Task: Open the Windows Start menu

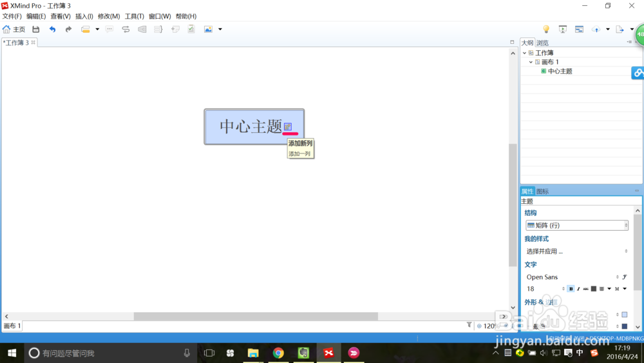Action: pyautogui.click(x=12, y=353)
